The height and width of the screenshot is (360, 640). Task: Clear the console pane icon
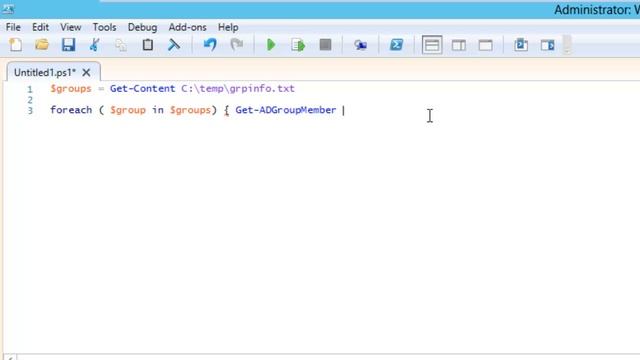(174, 44)
